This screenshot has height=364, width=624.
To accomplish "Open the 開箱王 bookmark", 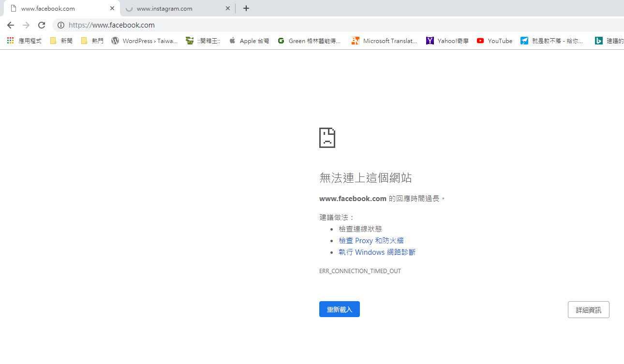I will tap(203, 41).
